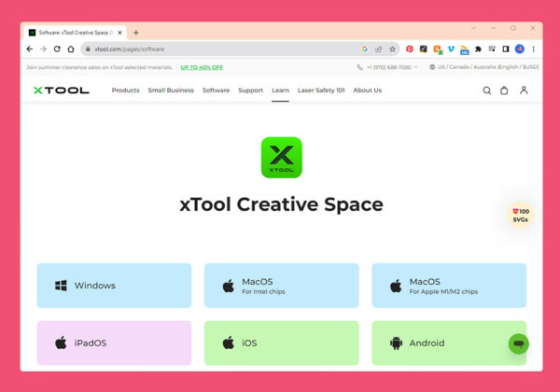Click the green xTool Creative Space app icon
This screenshot has width=560, height=392.
[x=282, y=158]
